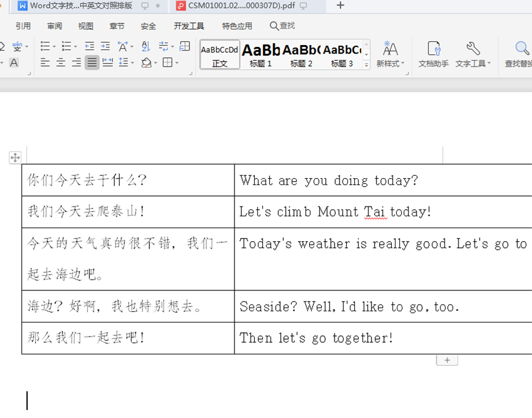Viewport: 532px width, 418px height.
Task: Open 文字工具 text tools
Action: coord(473,54)
